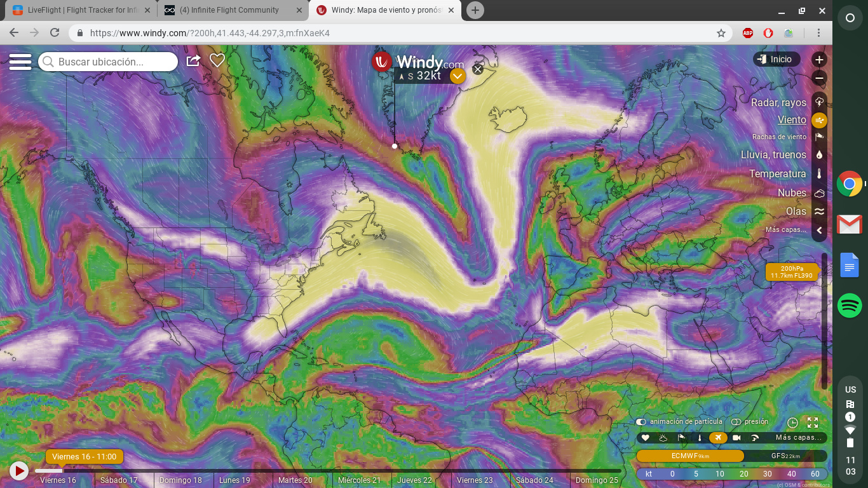Enter fullscreen map mode
868x488 pixels.
813,423
